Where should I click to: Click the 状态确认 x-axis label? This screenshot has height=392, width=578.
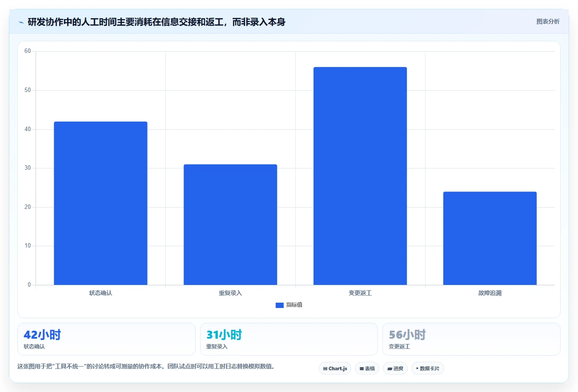pyautogui.click(x=100, y=293)
